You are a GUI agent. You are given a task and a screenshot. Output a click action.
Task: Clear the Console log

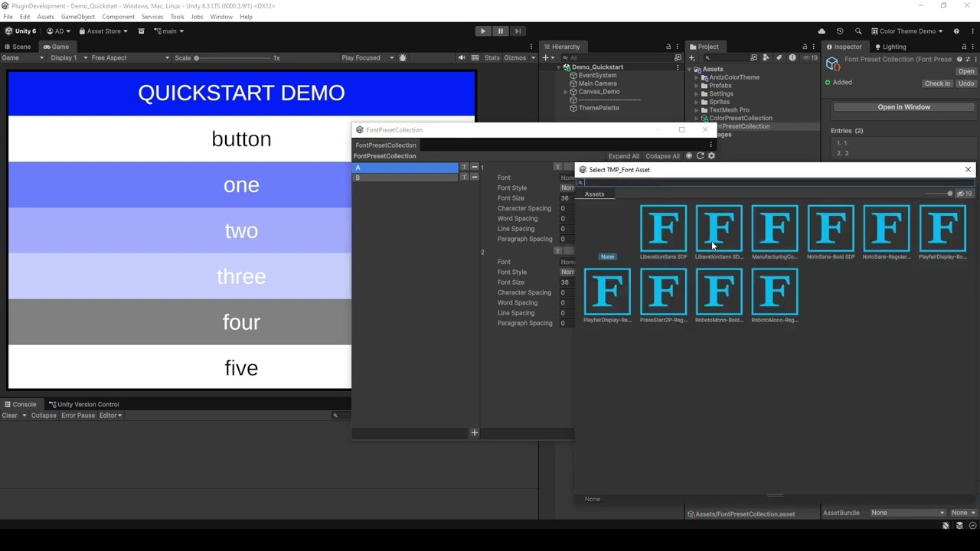[x=9, y=416]
